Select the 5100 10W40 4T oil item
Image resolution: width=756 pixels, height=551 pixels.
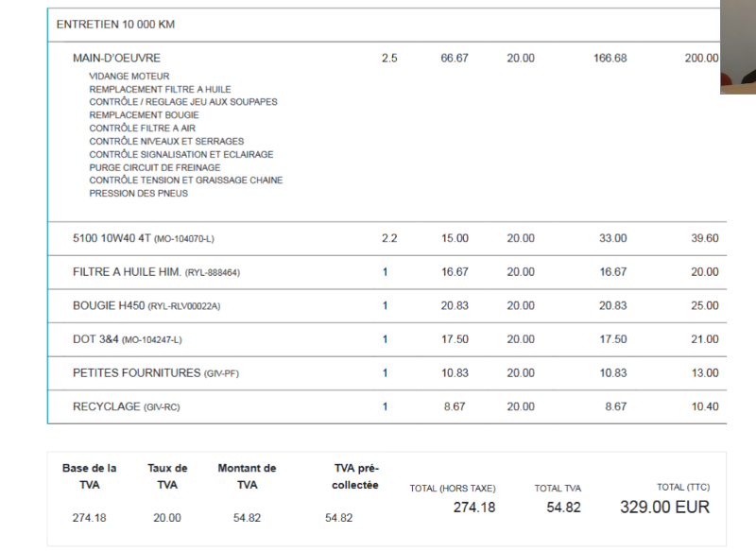(149, 238)
